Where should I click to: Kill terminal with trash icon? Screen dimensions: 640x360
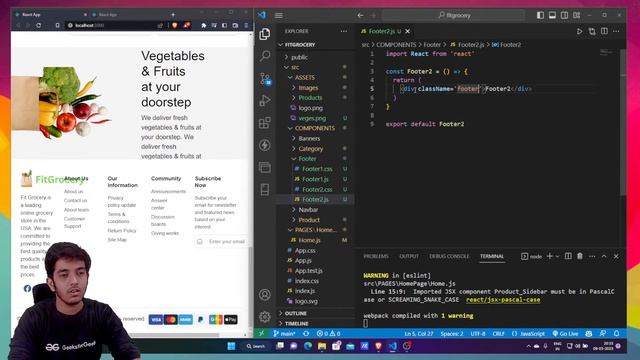(x=580, y=256)
